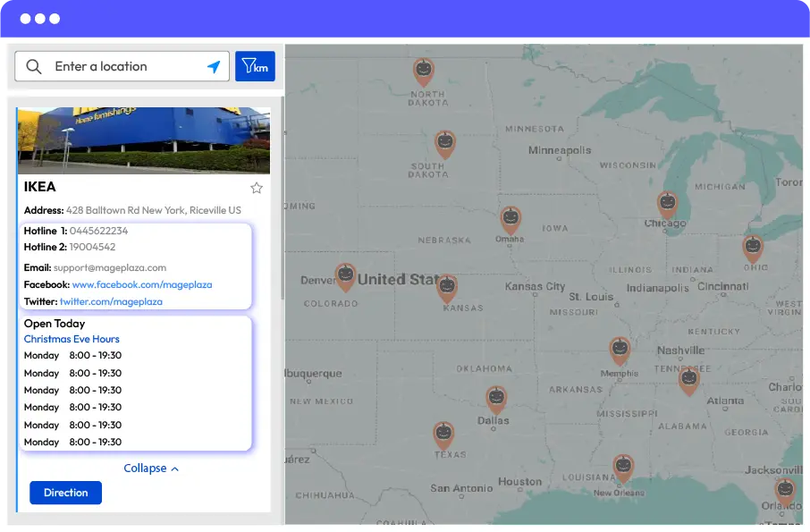Toggle the favorite star on the IKEA listing
This screenshot has width=810, height=532.
(257, 188)
